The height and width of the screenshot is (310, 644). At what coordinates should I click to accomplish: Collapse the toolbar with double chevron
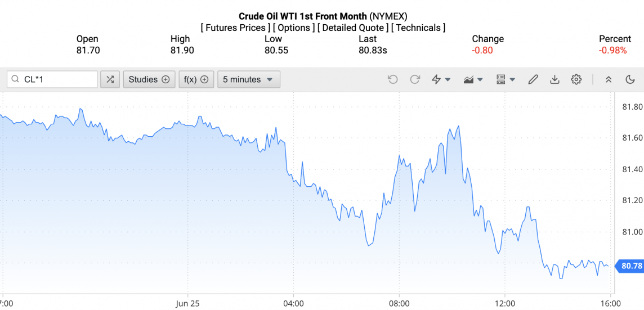(609, 79)
